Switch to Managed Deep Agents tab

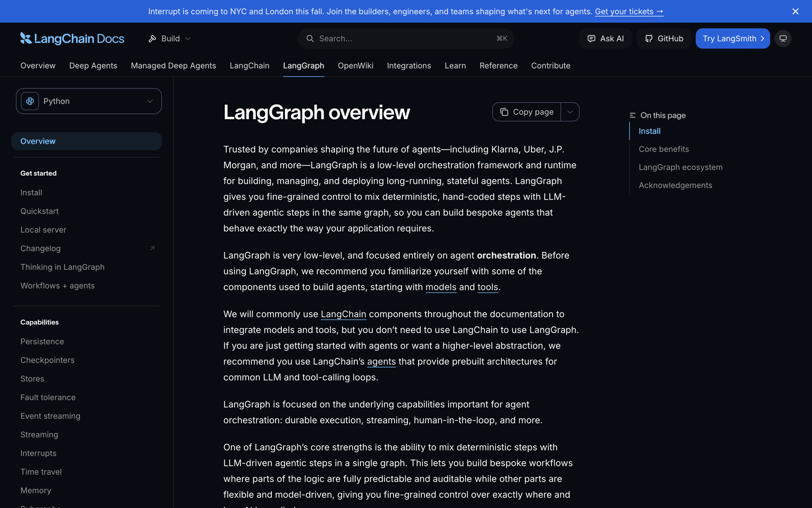click(174, 66)
